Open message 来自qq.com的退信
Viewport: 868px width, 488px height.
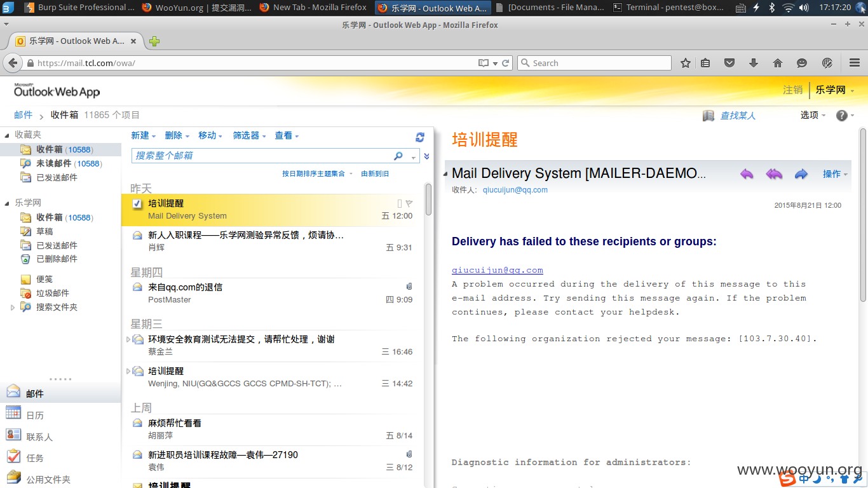pyautogui.click(x=273, y=293)
